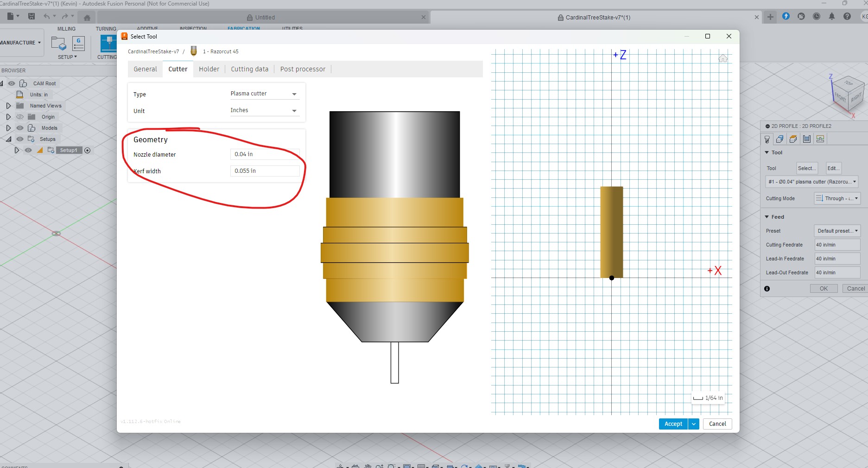This screenshot has width=868, height=468.
Task: Expand the Named Views tree node
Action: point(8,106)
